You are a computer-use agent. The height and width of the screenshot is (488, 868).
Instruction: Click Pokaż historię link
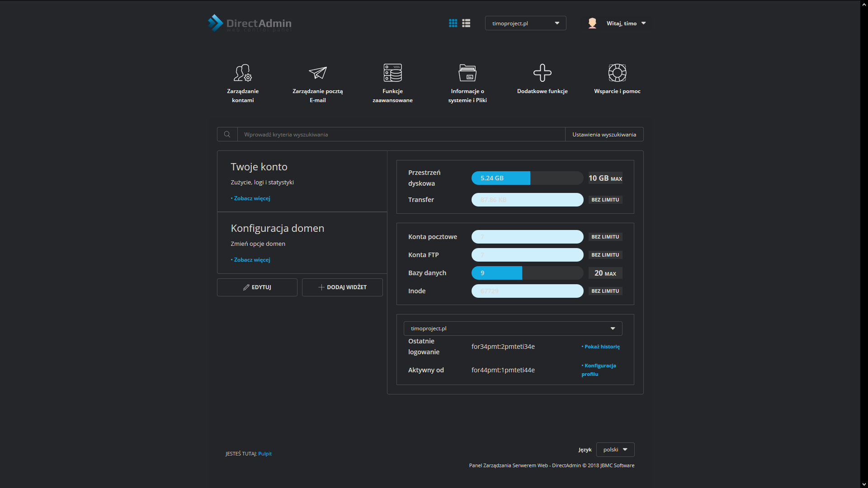point(602,347)
